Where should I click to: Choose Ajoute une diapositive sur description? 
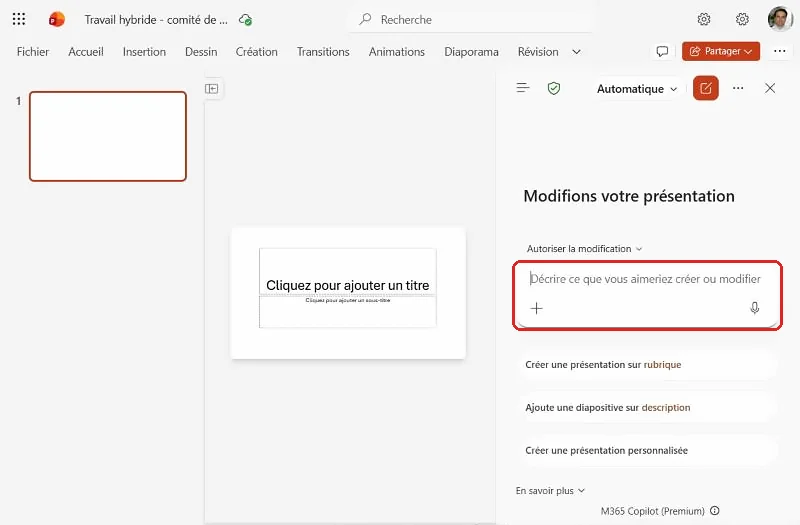coord(647,408)
